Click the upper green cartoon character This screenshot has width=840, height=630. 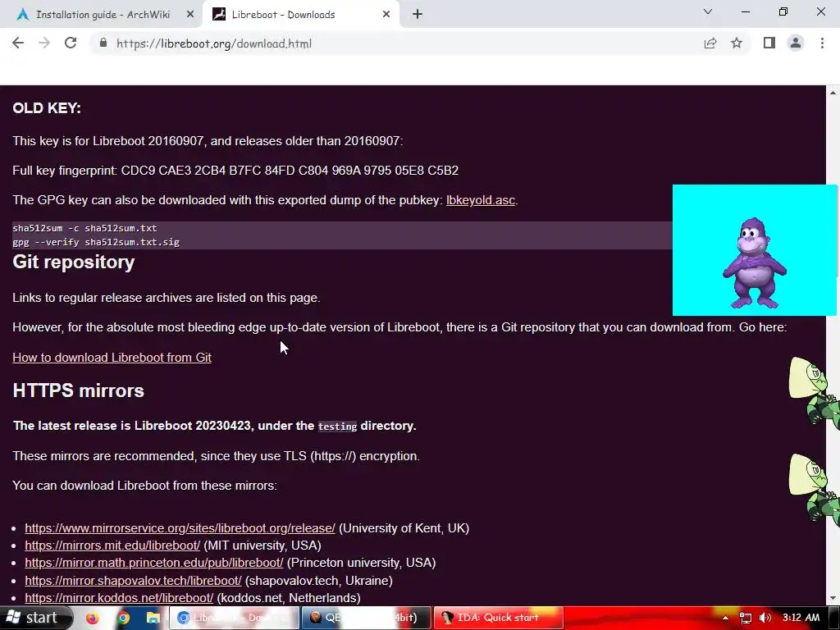[x=813, y=394]
